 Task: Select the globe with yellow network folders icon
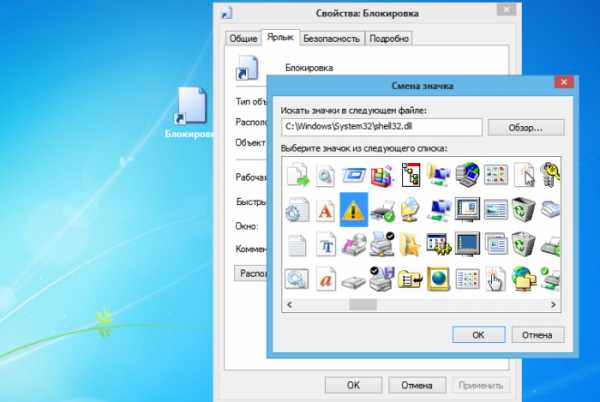pos(524,278)
